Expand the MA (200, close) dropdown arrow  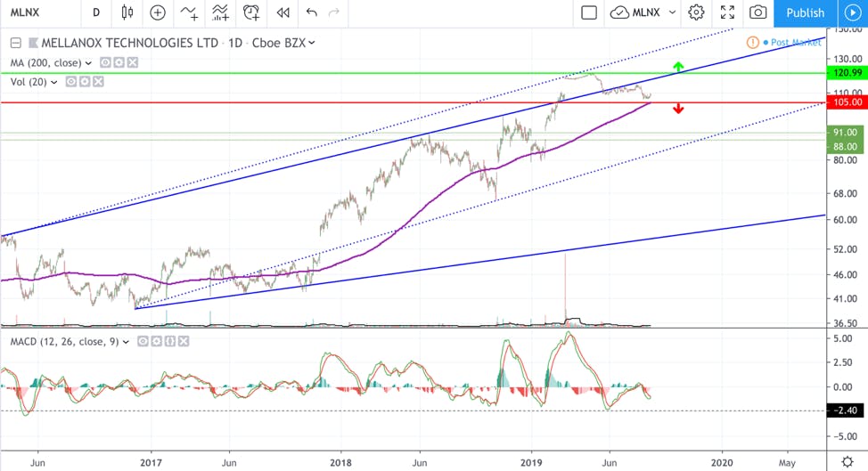point(88,63)
